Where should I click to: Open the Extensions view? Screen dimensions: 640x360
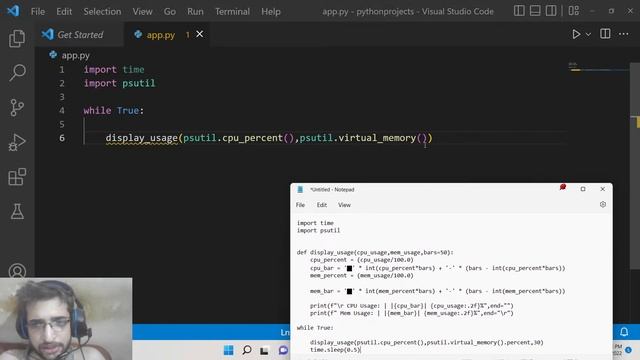coord(17,177)
